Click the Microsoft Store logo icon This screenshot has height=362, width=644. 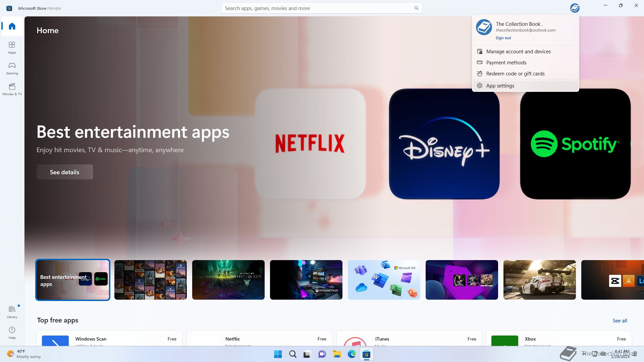click(x=9, y=8)
